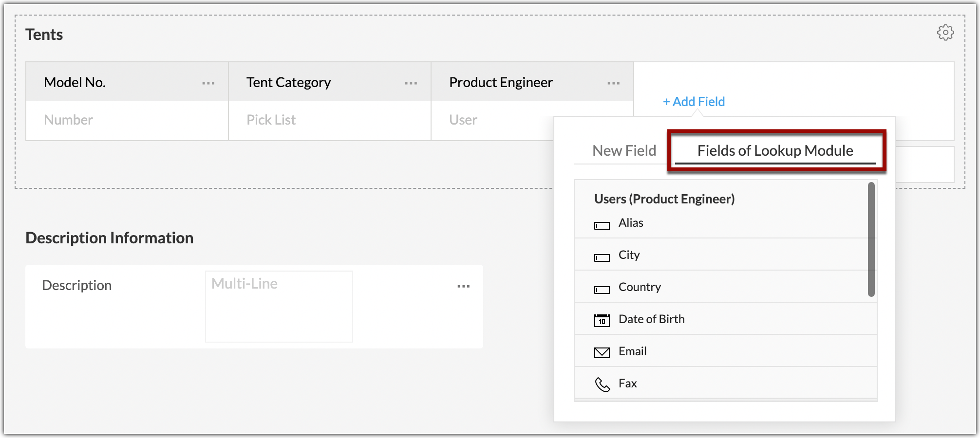Select the Model No. column header
980x438 pixels.
point(75,82)
